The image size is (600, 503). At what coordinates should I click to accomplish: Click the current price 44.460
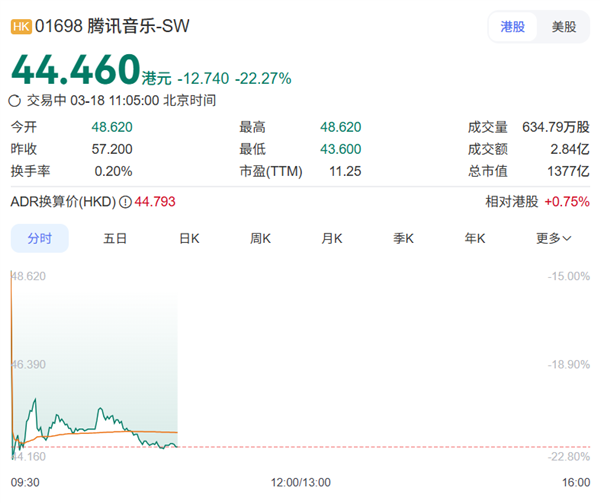76,69
